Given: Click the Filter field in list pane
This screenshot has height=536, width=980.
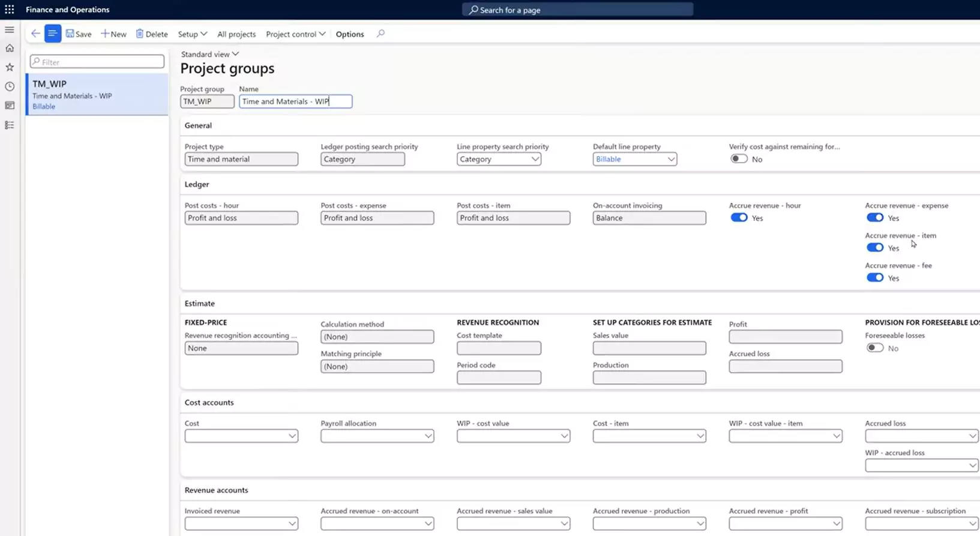Looking at the screenshot, I should click(x=97, y=62).
